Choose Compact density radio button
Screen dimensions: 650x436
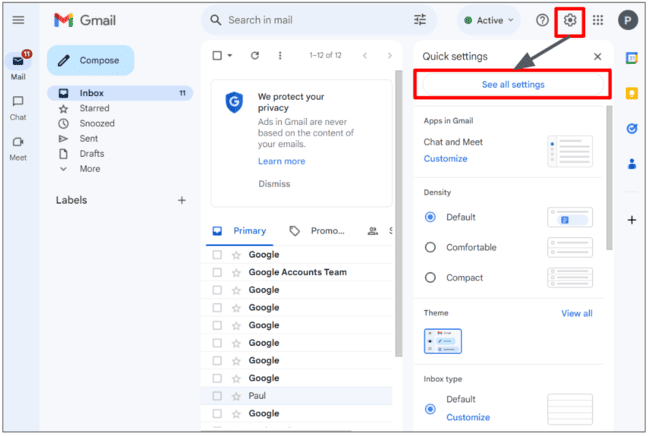(x=430, y=278)
